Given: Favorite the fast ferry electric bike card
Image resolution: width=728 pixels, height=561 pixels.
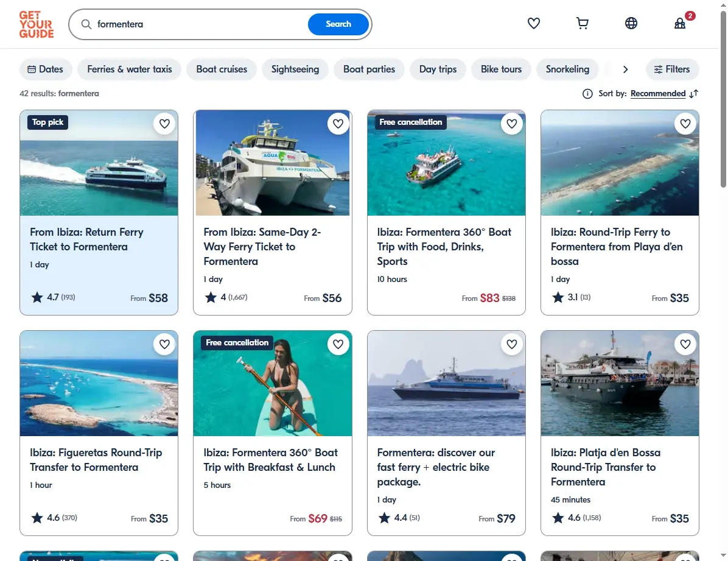Looking at the screenshot, I should [512, 344].
